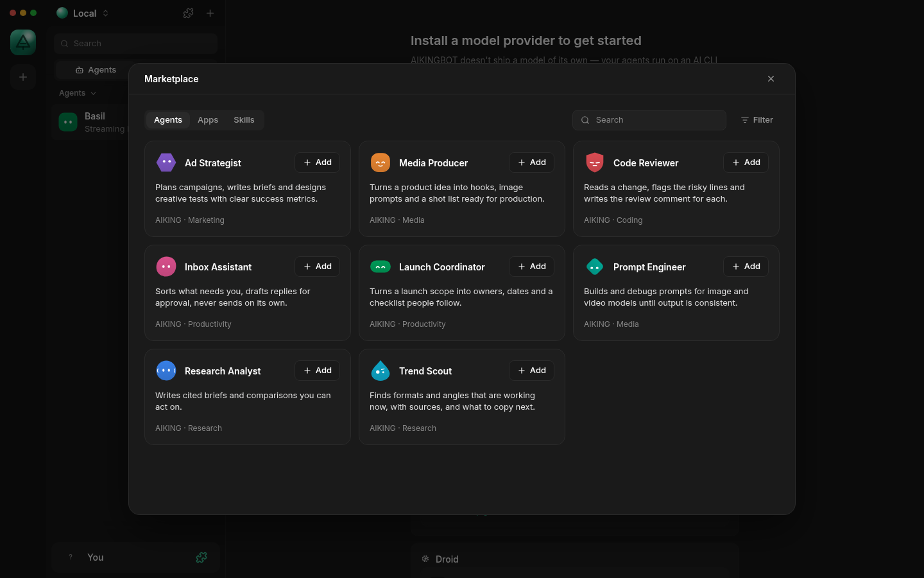Open the green tree workspace icon in the left rail
The image size is (924, 578).
23,42
